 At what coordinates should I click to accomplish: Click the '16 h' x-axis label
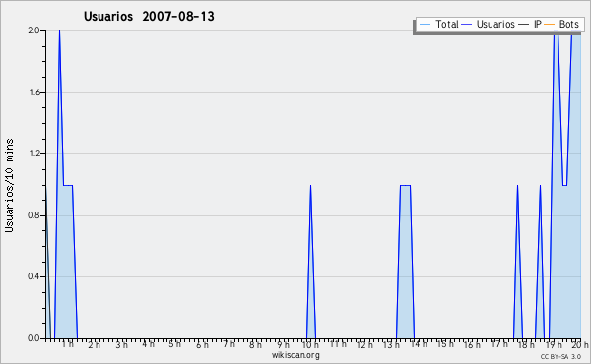(x=472, y=344)
